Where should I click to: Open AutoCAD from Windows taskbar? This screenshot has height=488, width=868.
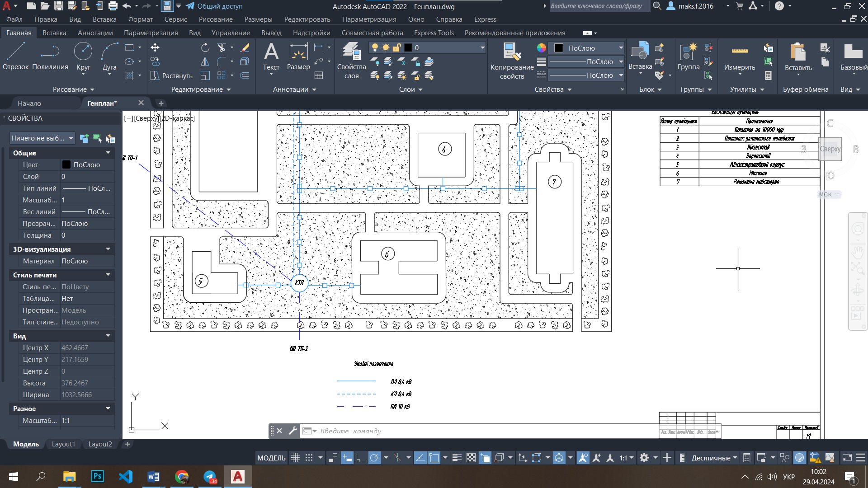238,477
